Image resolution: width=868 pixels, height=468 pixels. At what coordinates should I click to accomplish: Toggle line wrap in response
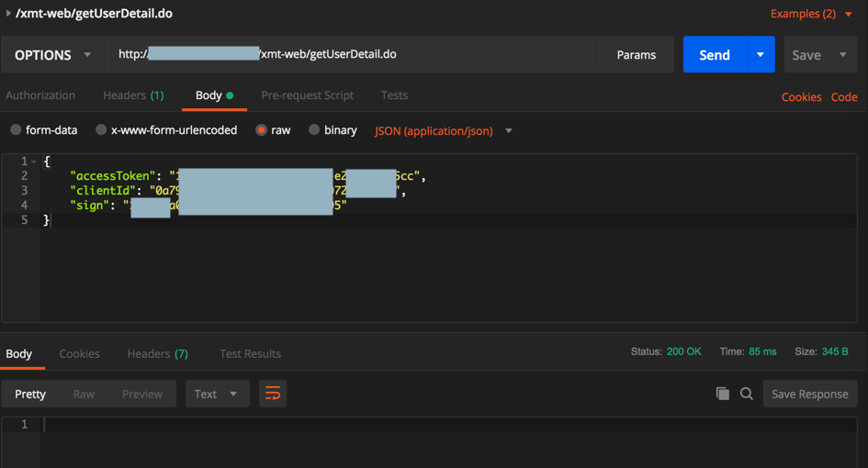273,394
